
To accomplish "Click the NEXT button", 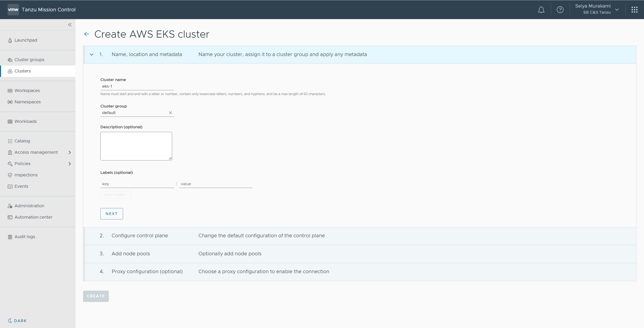I will click(112, 214).
